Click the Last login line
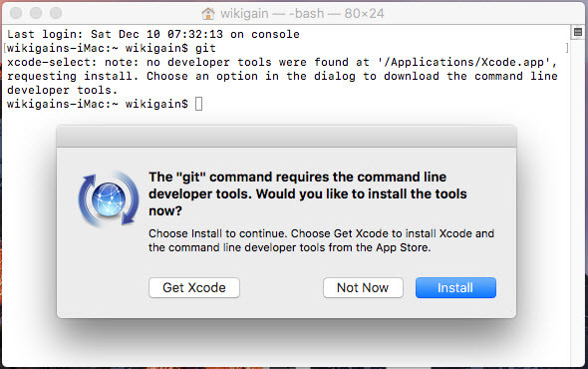This screenshot has width=588, height=369. [153, 34]
